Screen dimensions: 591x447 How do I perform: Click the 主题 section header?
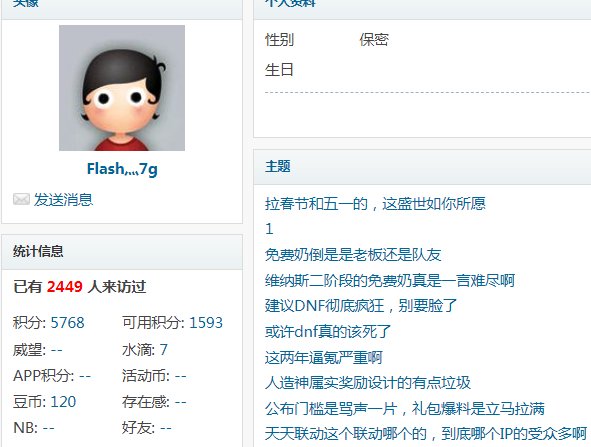277,166
